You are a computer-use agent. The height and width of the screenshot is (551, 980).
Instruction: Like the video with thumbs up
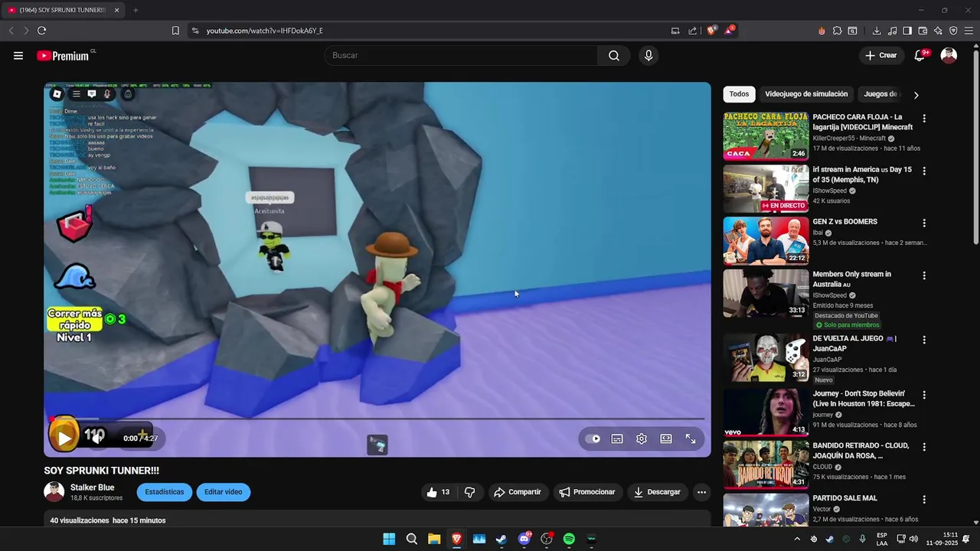tap(438, 492)
